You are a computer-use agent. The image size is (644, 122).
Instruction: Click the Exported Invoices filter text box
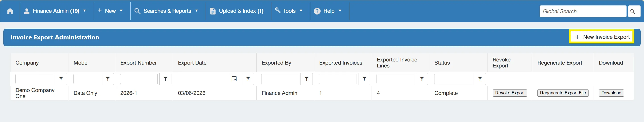[337, 79]
